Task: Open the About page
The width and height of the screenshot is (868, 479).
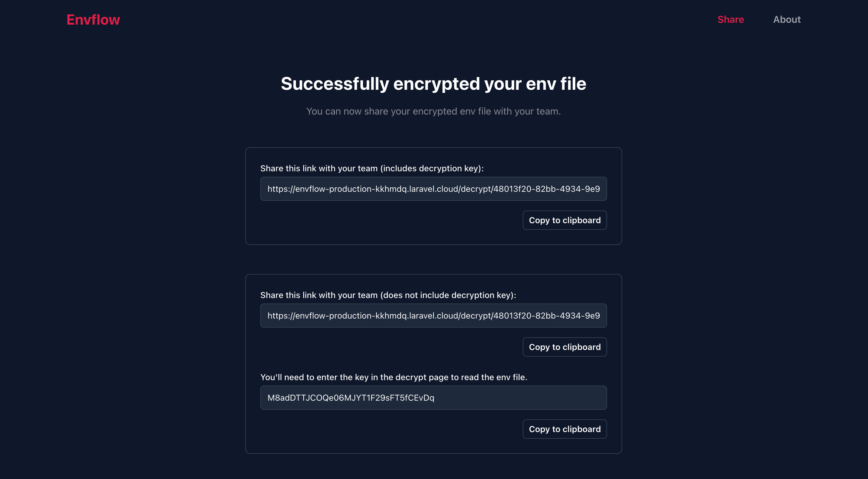Action: click(787, 20)
